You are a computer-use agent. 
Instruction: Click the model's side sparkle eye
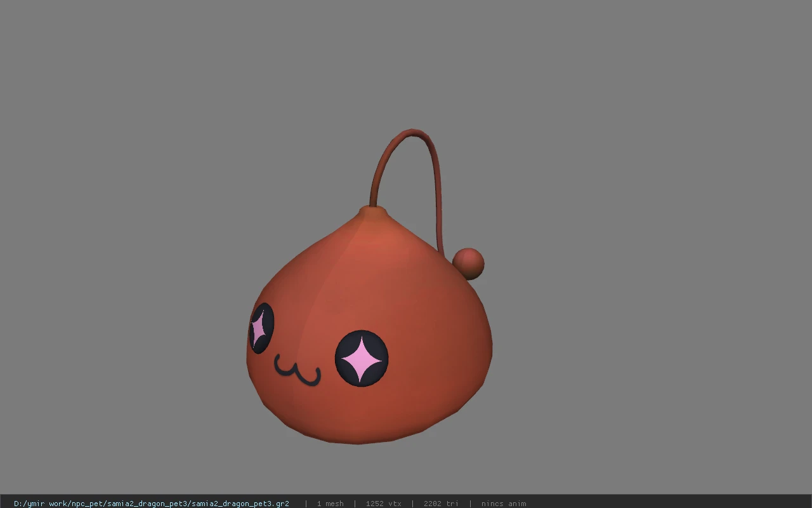point(261,328)
